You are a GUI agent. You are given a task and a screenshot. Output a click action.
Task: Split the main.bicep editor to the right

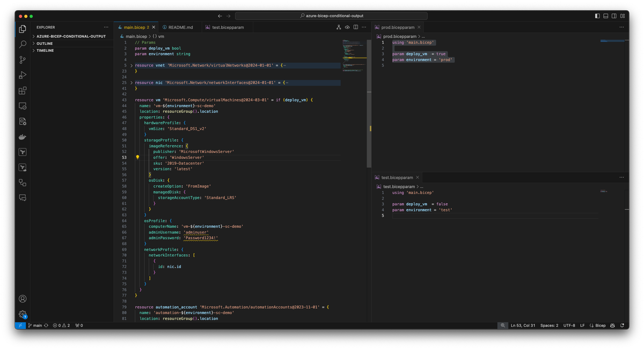[x=356, y=27]
